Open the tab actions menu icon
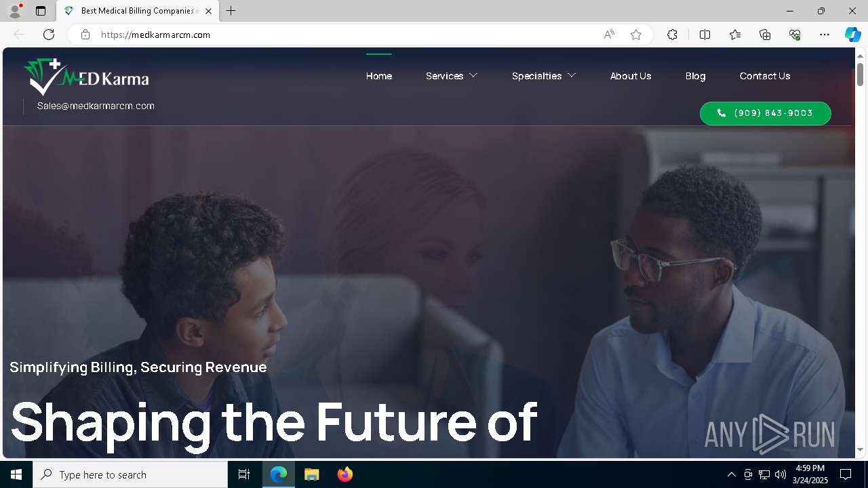Screen dimensions: 868x488 [41, 11]
